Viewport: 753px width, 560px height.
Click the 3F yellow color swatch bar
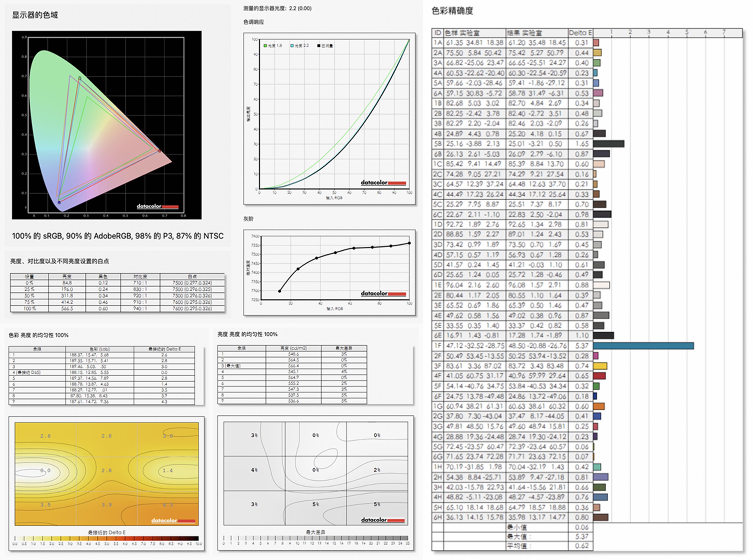600,366
